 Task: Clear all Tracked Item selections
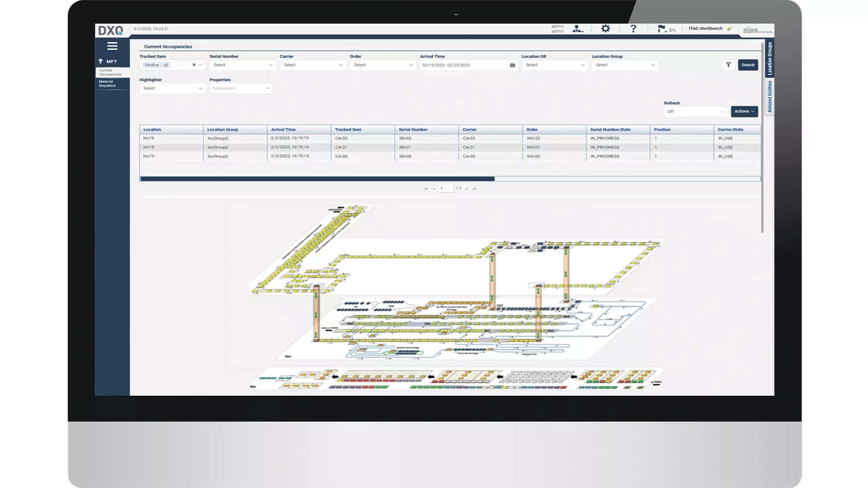[194, 65]
